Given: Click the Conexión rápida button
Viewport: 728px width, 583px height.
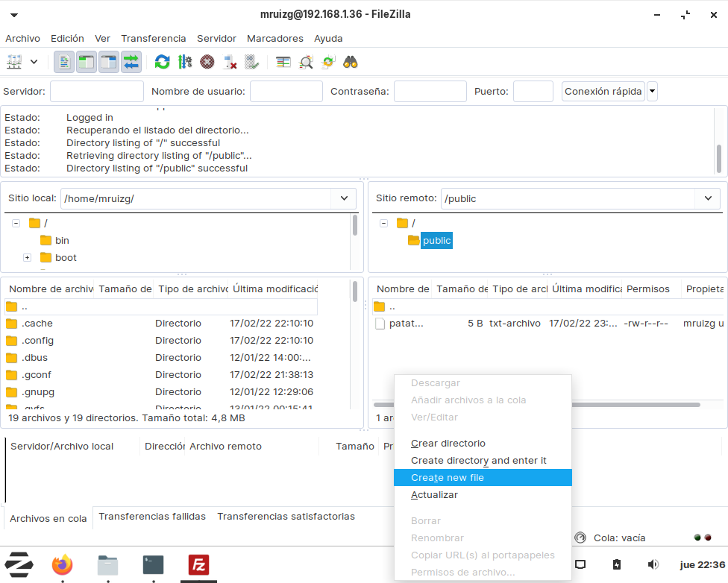Looking at the screenshot, I should [x=603, y=92].
